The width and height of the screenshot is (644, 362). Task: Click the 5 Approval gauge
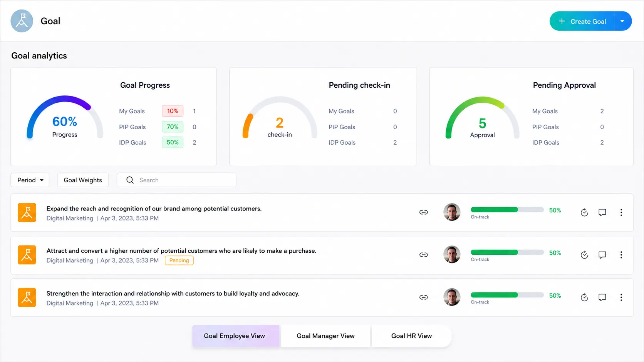tap(482, 117)
